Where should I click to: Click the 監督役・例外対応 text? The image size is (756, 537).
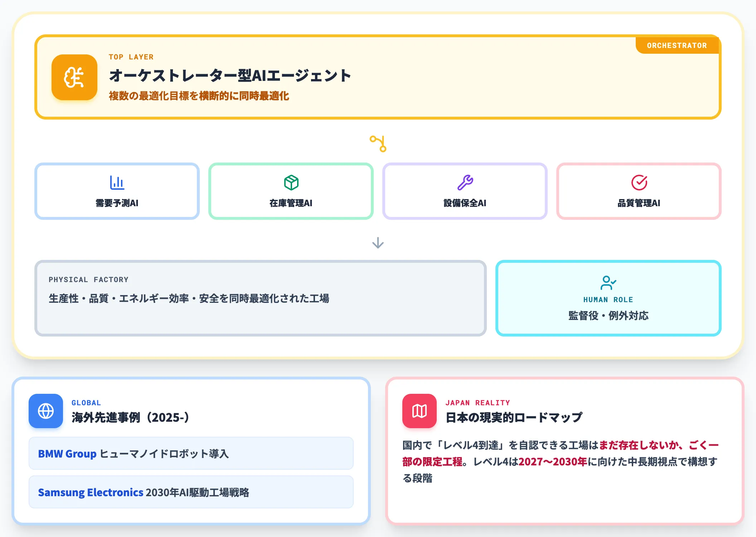(x=608, y=315)
